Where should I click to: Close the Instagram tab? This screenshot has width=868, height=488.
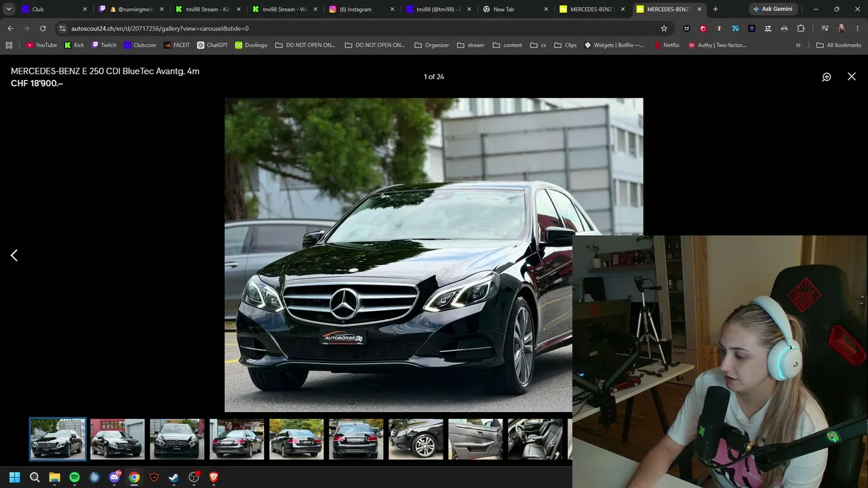tap(393, 9)
